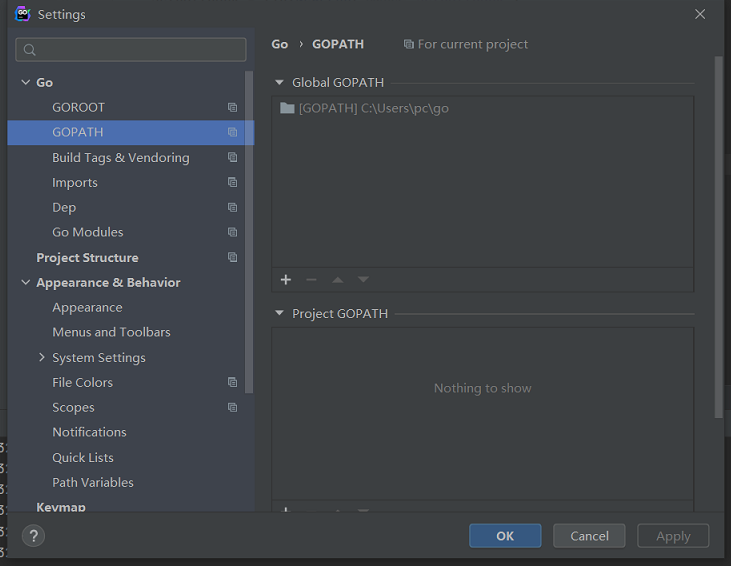The width and height of the screenshot is (731, 566).
Task: Collapse the Global GOPATH section
Action: click(x=279, y=82)
